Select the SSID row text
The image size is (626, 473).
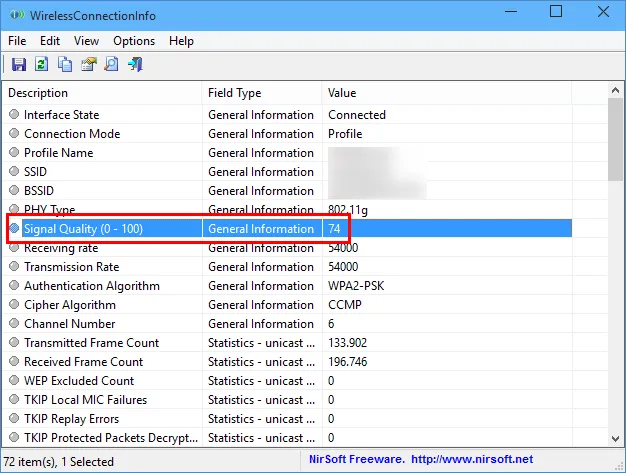[35, 172]
